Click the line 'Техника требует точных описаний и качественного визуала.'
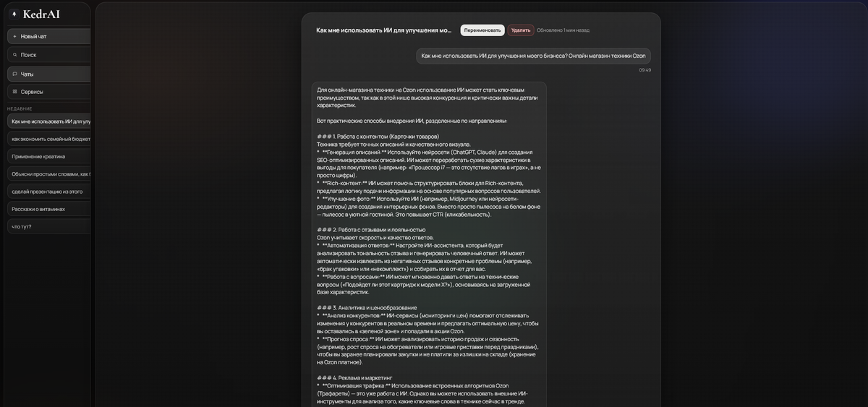The height and width of the screenshot is (407, 868). pyautogui.click(x=393, y=145)
